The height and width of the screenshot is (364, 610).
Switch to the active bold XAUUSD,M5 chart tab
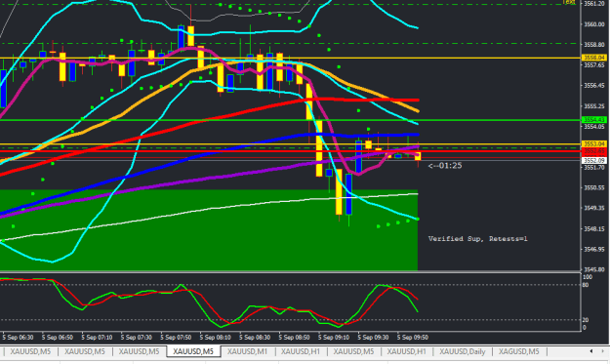click(193, 351)
